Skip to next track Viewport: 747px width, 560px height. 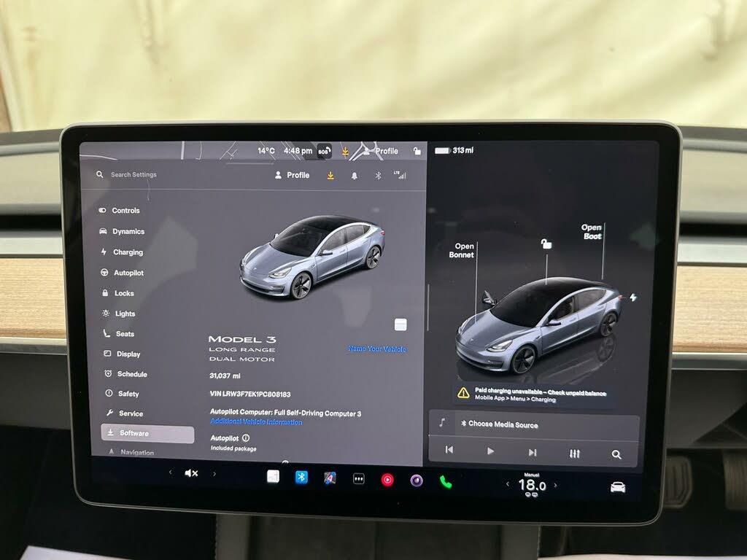pos(533,452)
